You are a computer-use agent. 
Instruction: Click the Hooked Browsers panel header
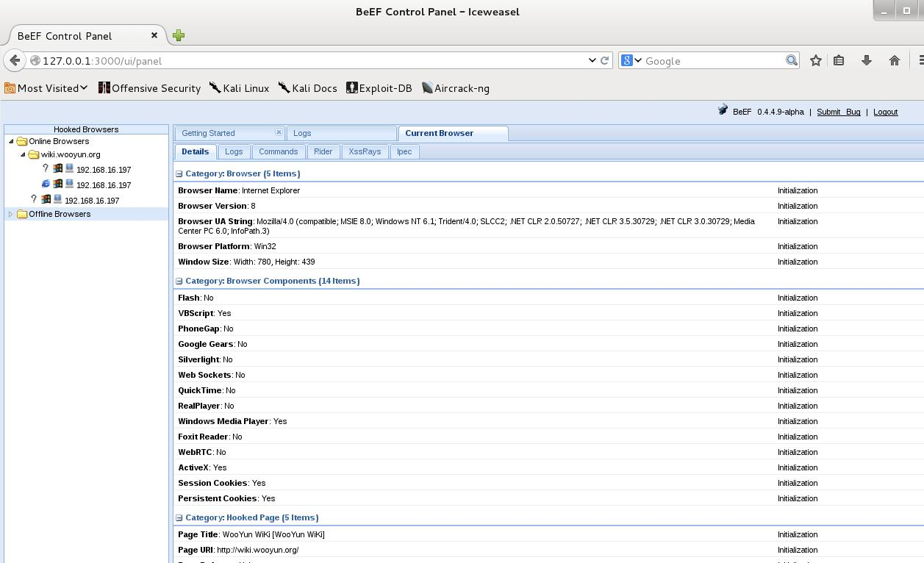[x=86, y=129]
